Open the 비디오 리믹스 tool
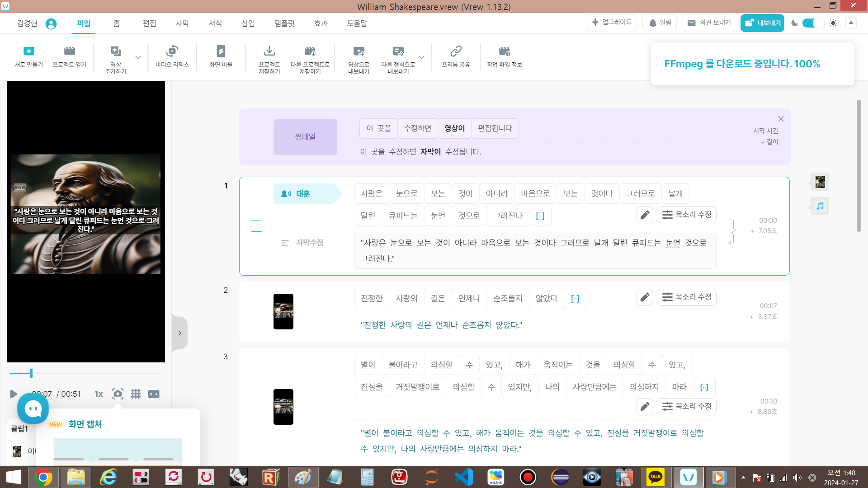Screen dimensions: 868x488 click(x=172, y=51)
